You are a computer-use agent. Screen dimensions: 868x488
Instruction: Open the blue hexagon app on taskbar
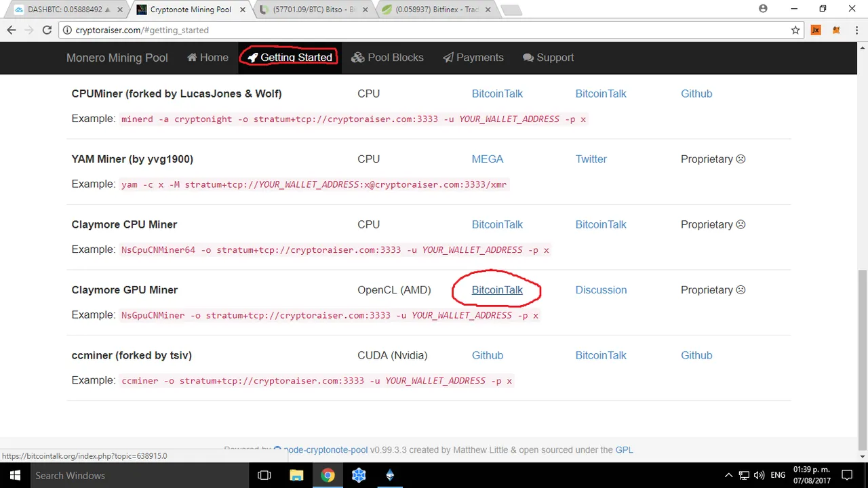coord(359,475)
